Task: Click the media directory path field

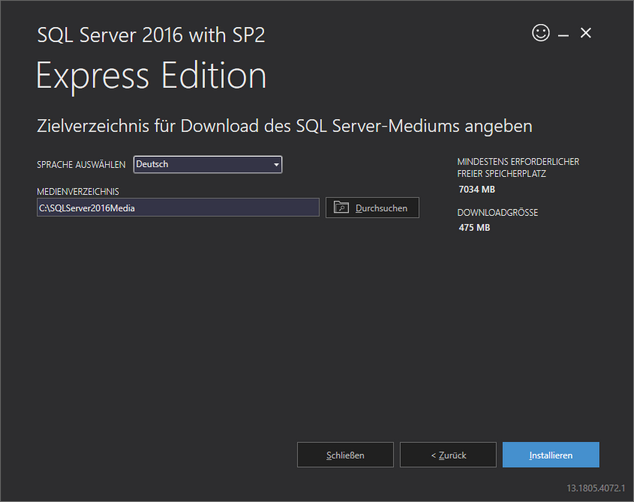Action: 178,208
